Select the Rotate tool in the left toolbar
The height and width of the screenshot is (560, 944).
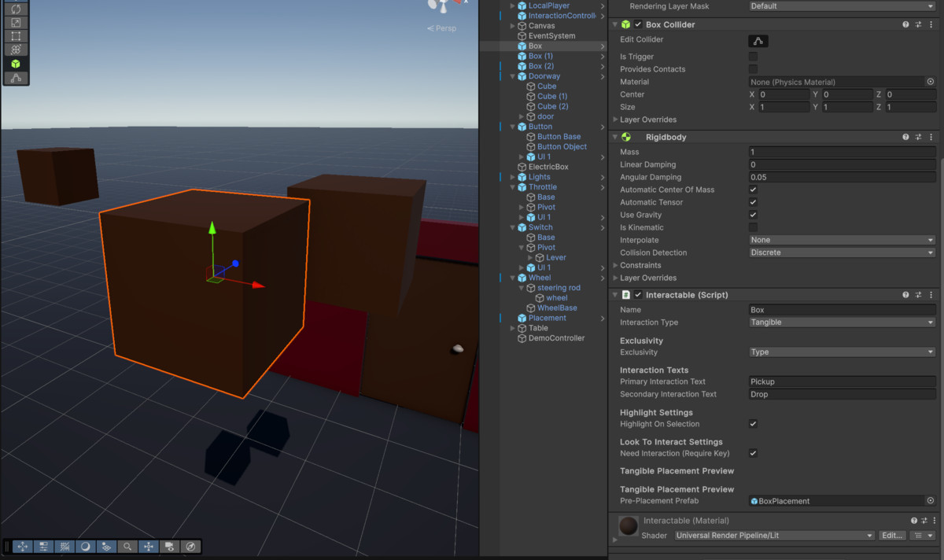pyautogui.click(x=16, y=9)
